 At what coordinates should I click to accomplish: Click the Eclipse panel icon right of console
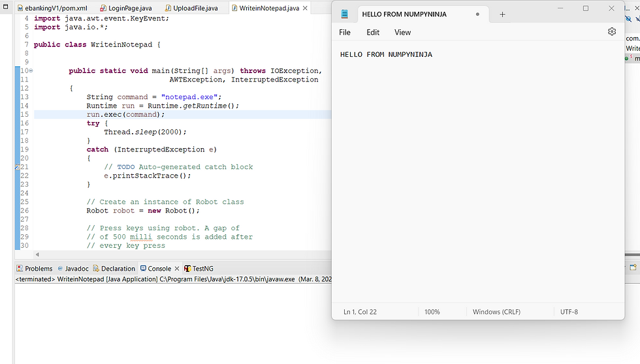point(633,268)
